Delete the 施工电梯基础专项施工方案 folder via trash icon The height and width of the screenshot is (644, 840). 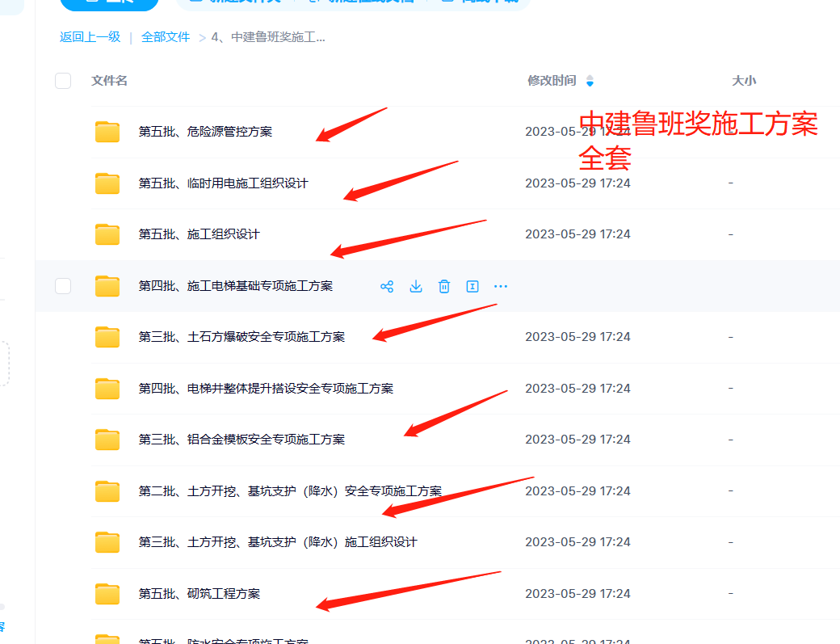444,287
